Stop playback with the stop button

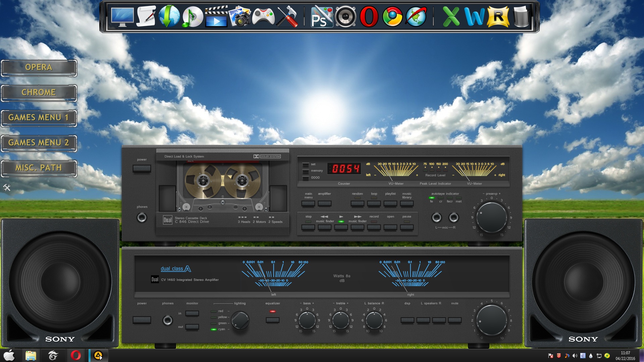[308, 228]
